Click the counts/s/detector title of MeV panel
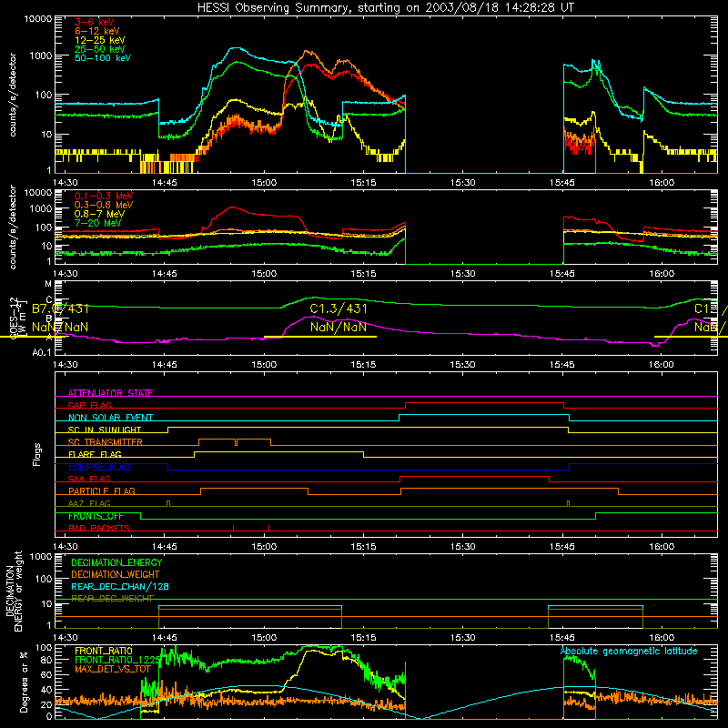The height and width of the screenshot is (728, 728). tap(13, 227)
